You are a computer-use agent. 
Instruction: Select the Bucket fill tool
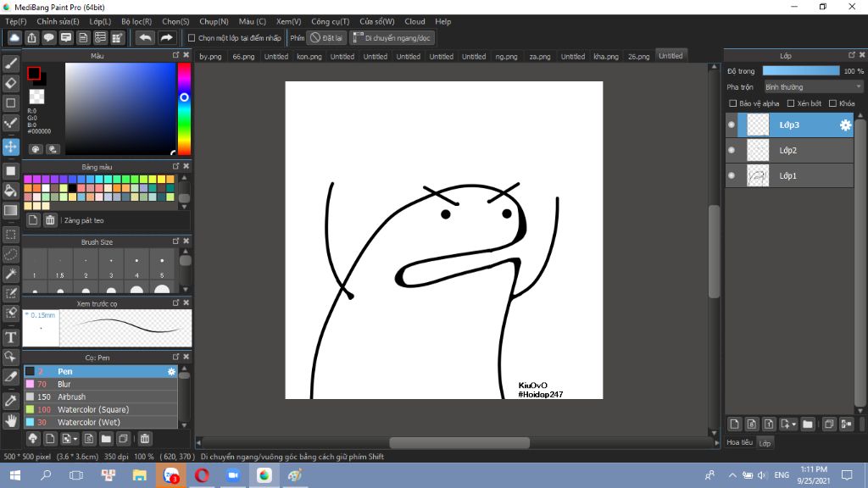[11, 191]
